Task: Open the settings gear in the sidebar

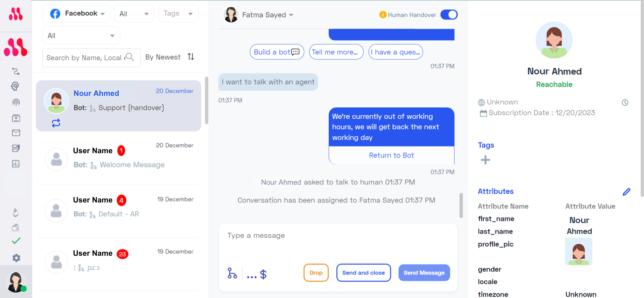Action: click(x=16, y=258)
